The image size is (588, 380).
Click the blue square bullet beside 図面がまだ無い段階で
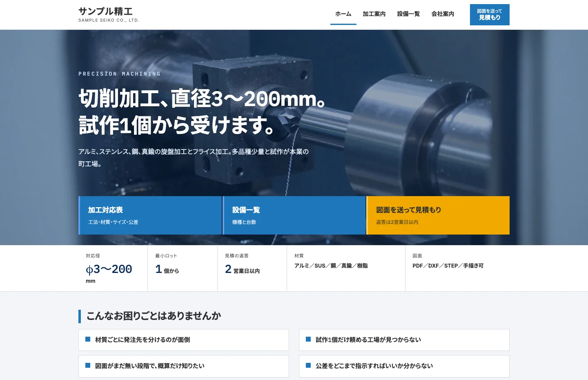88,365
